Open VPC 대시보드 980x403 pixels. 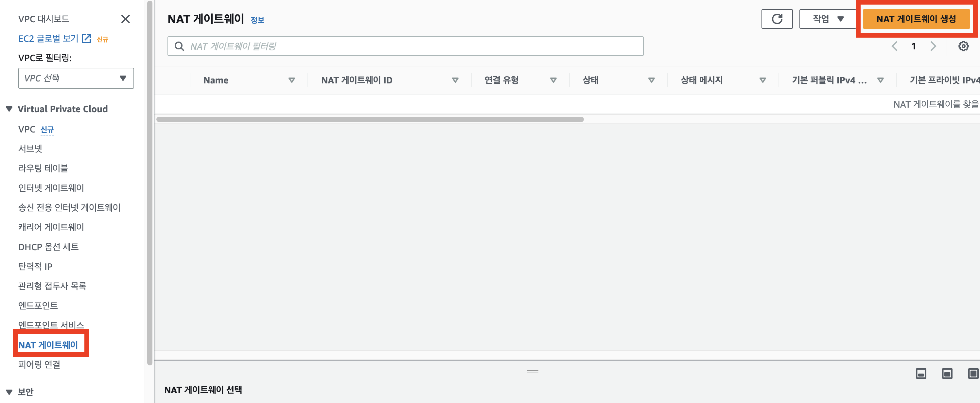[x=44, y=19]
